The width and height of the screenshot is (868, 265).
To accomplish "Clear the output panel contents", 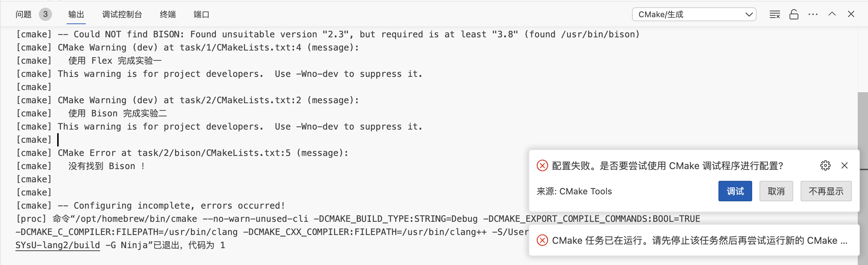I will click(775, 14).
